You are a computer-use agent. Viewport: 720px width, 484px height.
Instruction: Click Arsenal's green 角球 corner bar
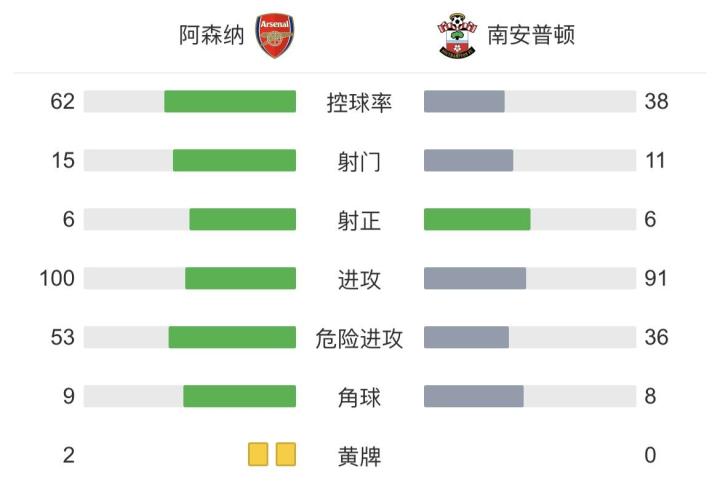tap(239, 396)
